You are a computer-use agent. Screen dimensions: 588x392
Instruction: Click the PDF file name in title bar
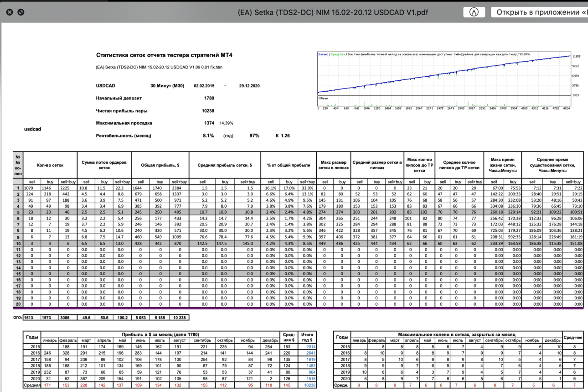[x=333, y=12]
